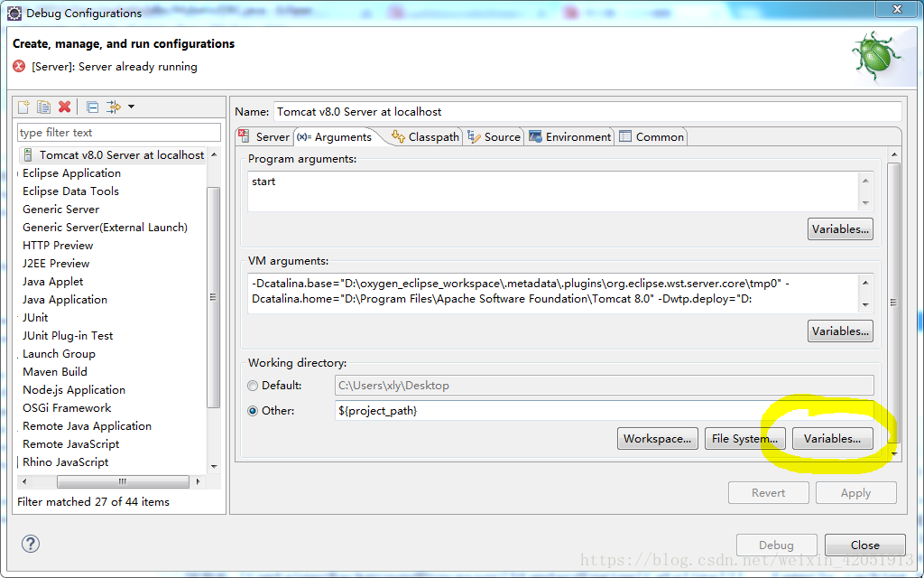Click the red error icon beside Server message

19,66
